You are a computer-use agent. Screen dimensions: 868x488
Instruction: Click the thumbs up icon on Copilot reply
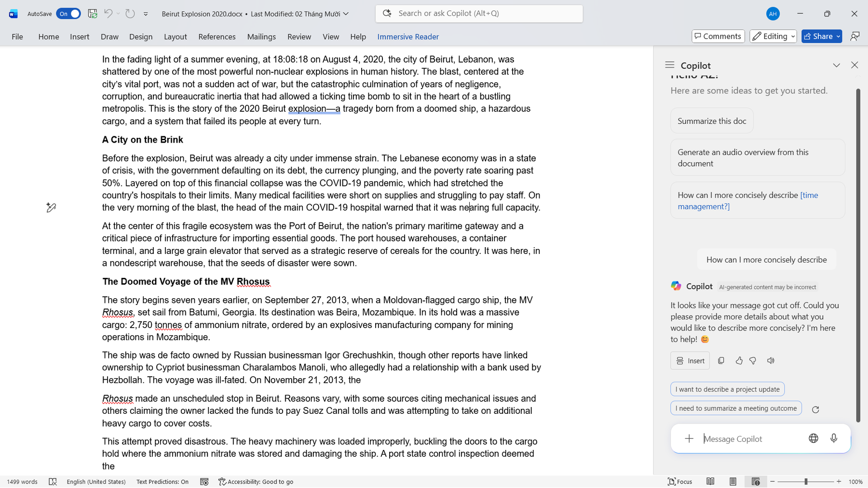[739, 360]
